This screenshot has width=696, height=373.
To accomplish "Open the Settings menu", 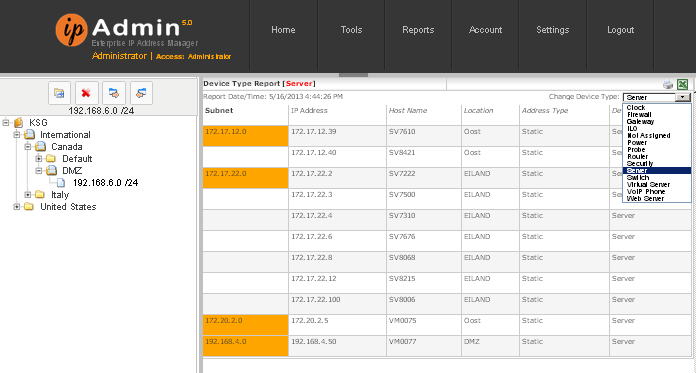I will [x=553, y=30].
